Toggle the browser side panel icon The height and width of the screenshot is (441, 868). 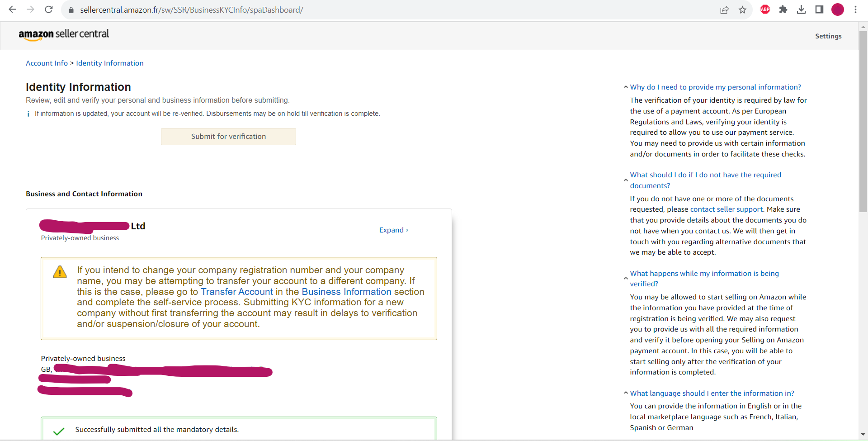tap(819, 9)
